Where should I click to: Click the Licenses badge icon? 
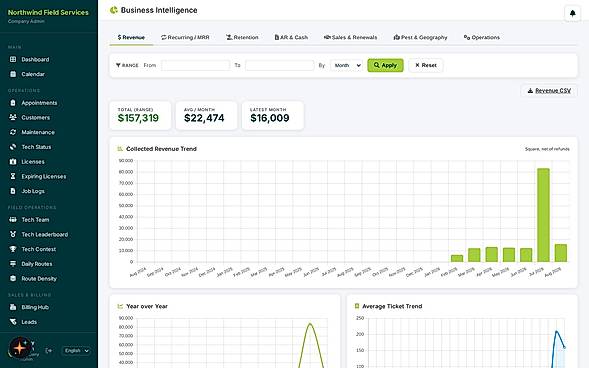click(x=13, y=161)
